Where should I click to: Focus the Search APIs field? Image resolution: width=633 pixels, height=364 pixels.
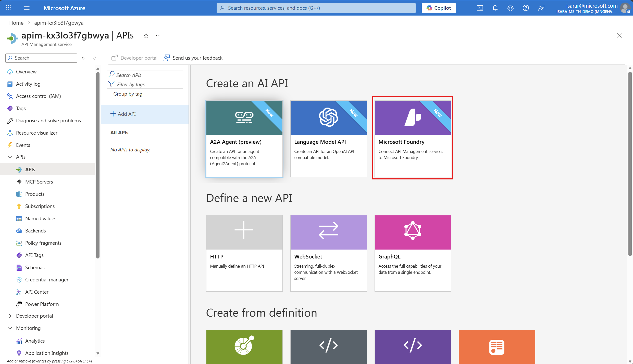[x=145, y=75]
